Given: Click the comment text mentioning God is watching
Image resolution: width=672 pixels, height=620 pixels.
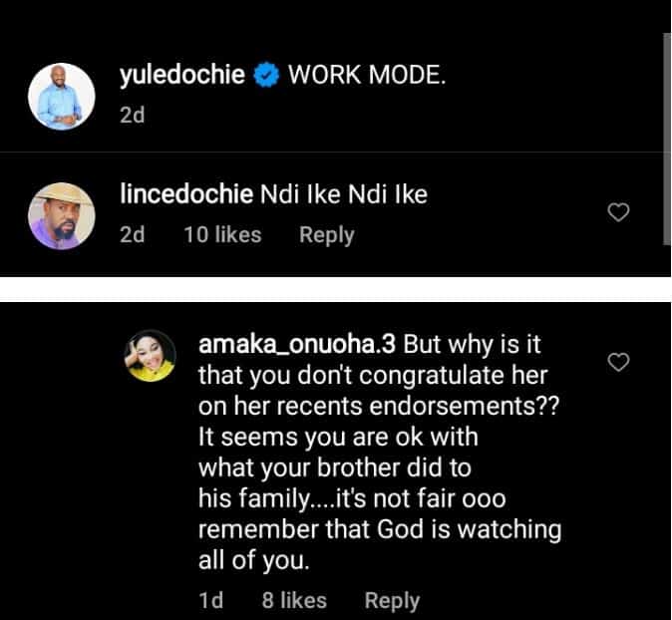Looking at the screenshot, I should 379,530.
